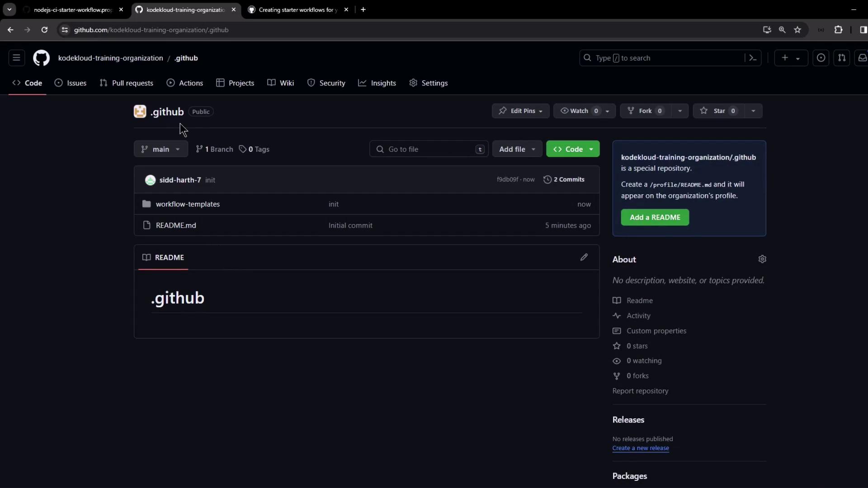The image size is (868, 488).
Task: Open the Add file dropdown
Action: (517, 149)
